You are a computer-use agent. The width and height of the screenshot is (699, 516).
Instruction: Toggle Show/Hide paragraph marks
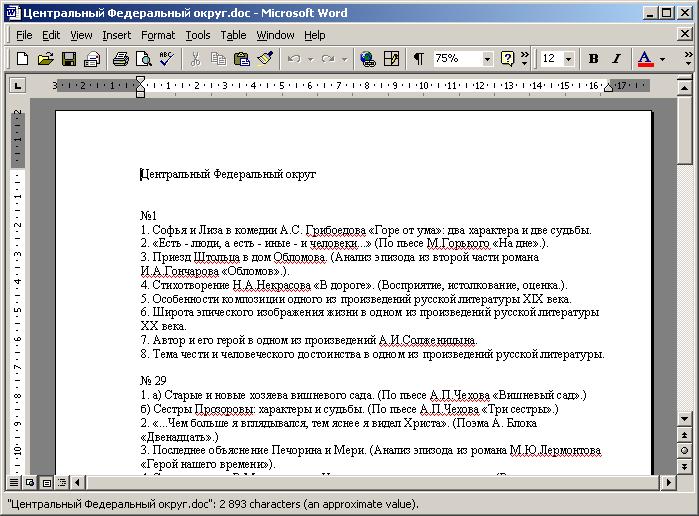coord(418,59)
